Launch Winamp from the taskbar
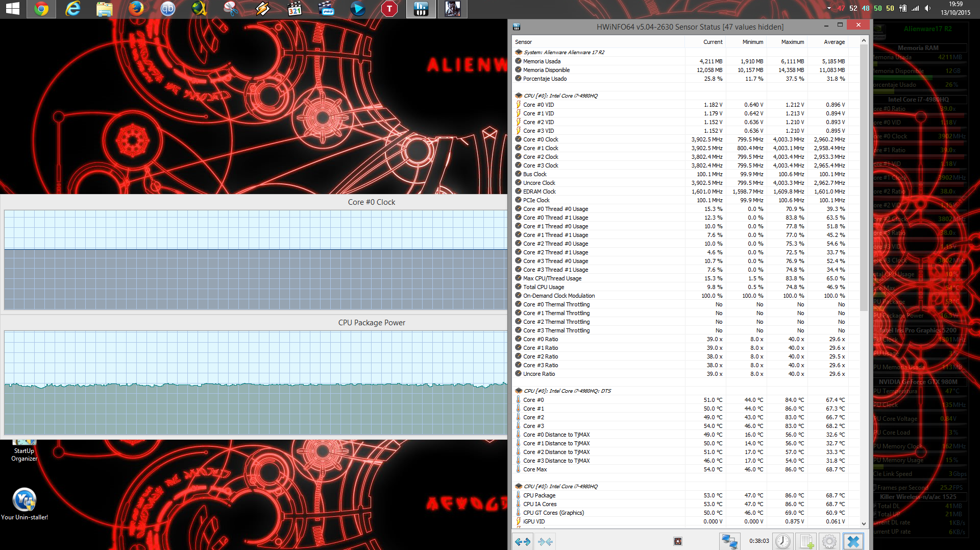The height and width of the screenshot is (550, 980). pyautogui.click(x=263, y=9)
